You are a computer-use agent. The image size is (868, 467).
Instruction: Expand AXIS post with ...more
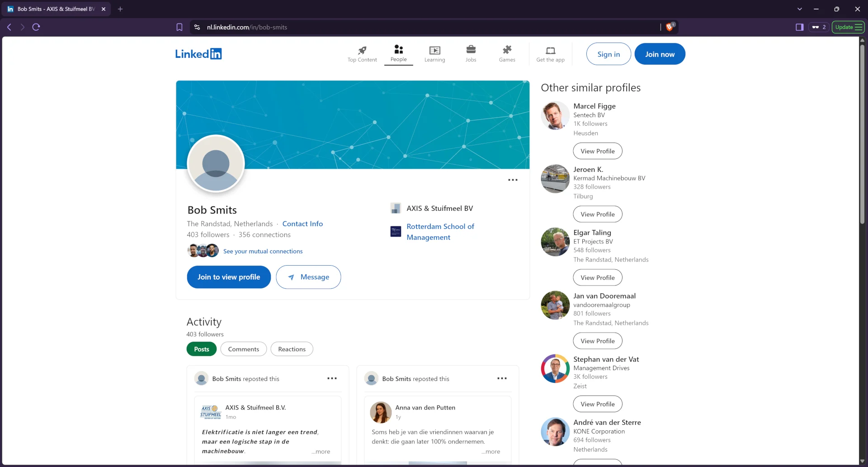[x=321, y=452]
